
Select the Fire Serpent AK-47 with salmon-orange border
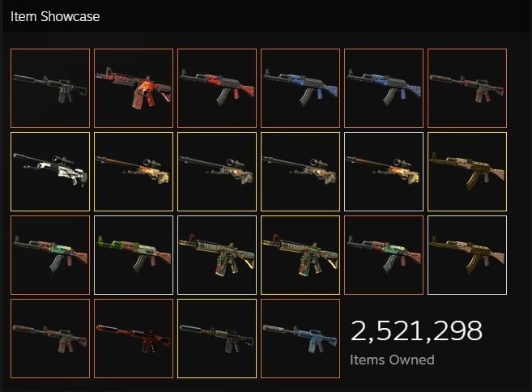(x=50, y=255)
